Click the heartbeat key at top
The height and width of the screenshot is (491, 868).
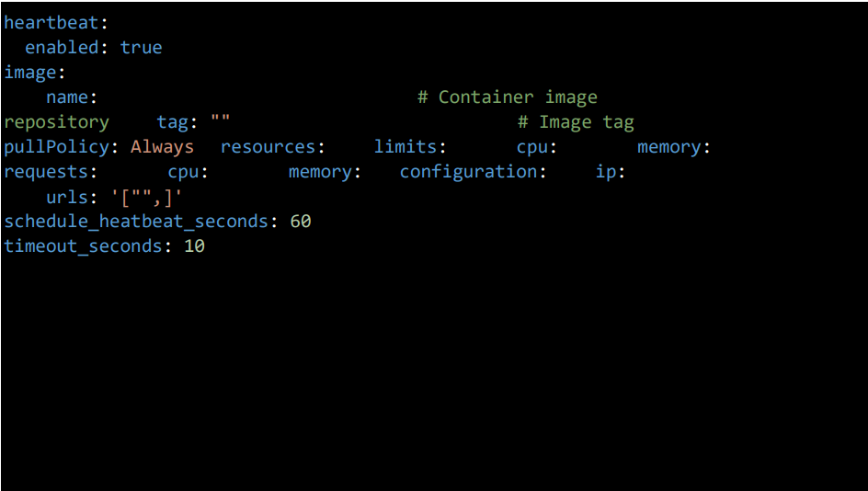[51, 23]
